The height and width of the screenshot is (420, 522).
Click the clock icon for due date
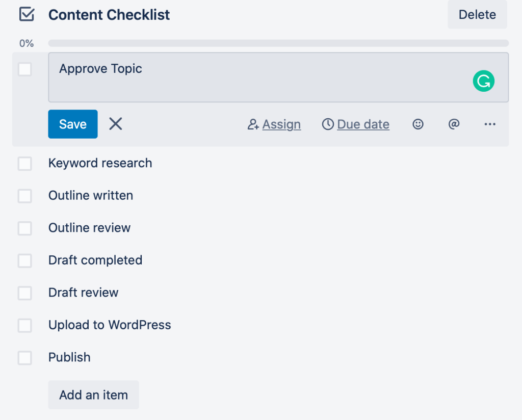(328, 124)
